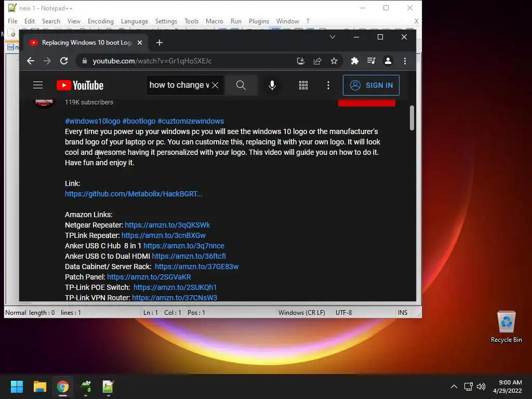Expand Chrome tab search chevron

click(x=332, y=37)
